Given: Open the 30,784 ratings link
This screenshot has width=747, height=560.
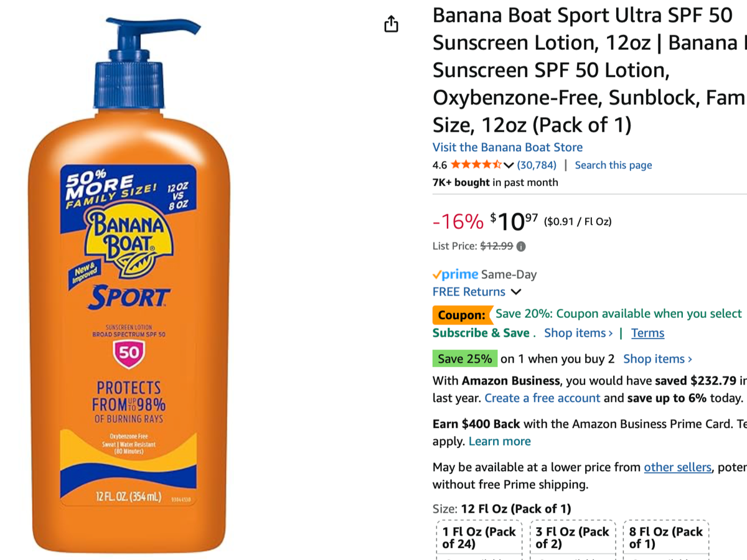Looking at the screenshot, I should point(537,165).
